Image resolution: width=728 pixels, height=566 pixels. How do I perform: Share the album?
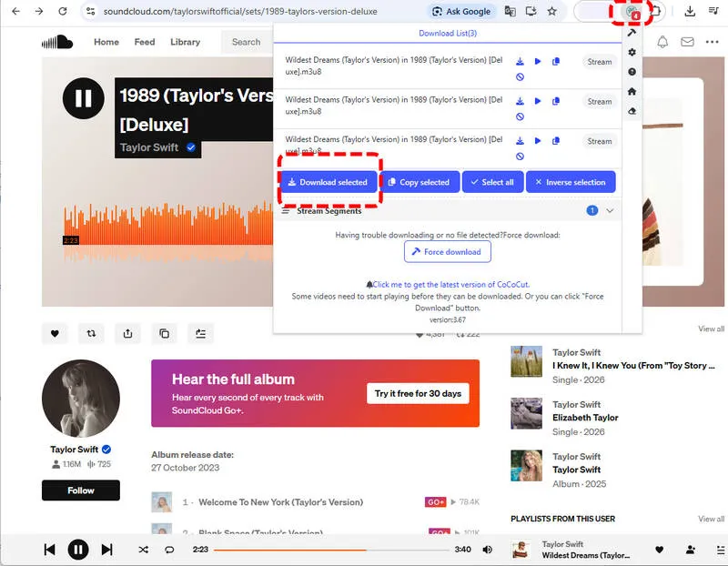pos(127,333)
